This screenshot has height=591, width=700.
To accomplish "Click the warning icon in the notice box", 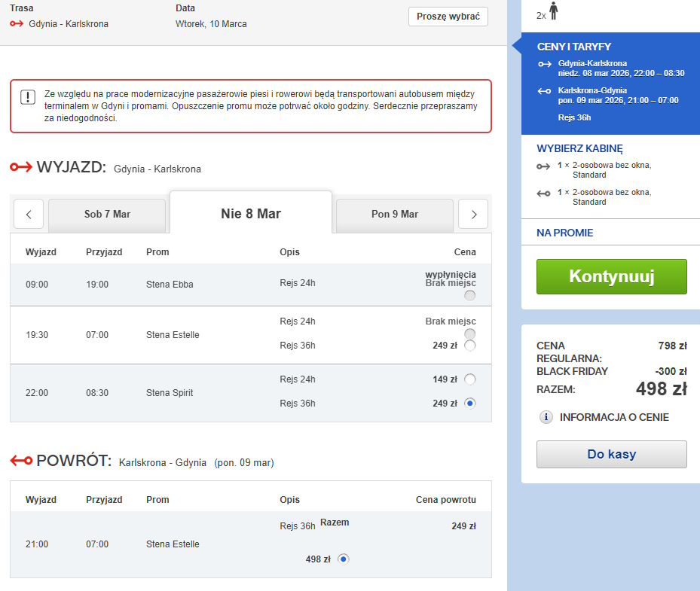I will click(x=28, y=97).
